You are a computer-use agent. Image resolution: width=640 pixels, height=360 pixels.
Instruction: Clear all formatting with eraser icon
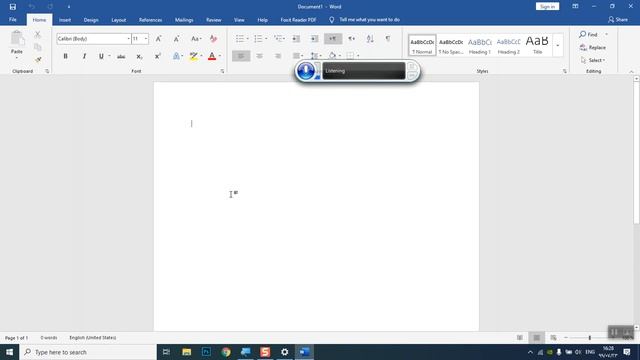coord(213,39)
